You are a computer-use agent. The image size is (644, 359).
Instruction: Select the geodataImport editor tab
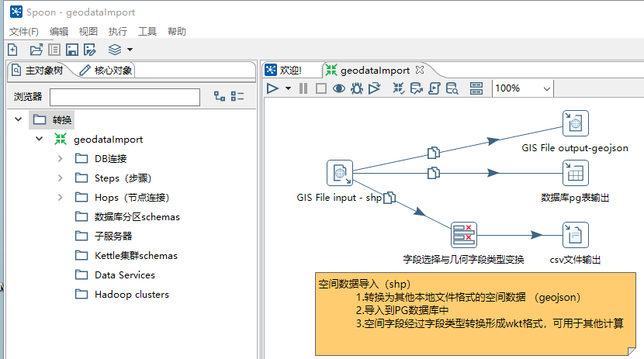(x=375, y=70)
